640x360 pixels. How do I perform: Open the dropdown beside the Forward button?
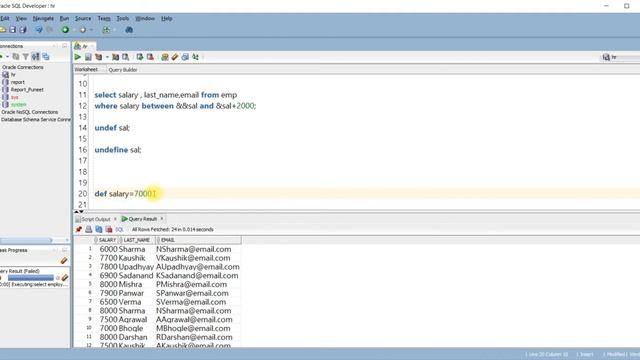(91, 30)
